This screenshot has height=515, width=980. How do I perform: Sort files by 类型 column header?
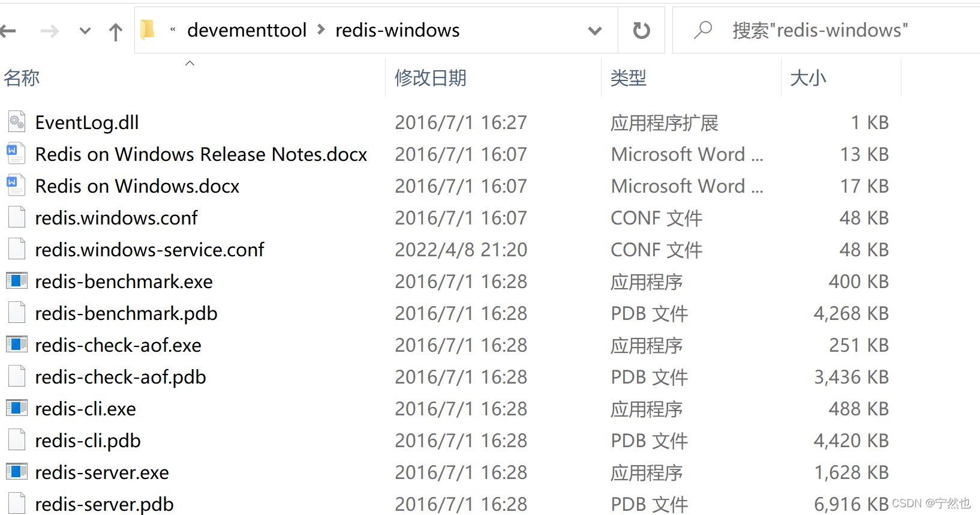pyautogui.click(x=628, y=78)
